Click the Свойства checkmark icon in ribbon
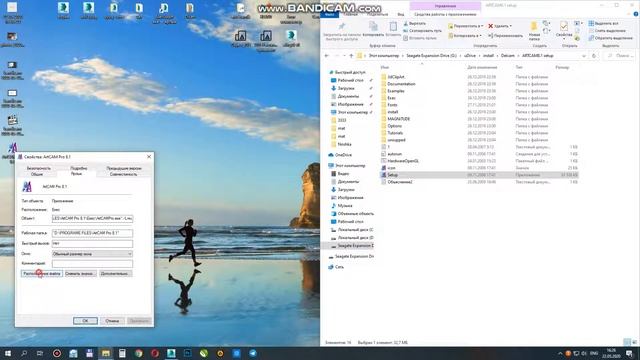The width and height of the screenshot is (640, 360). click(x=564, y=27)
